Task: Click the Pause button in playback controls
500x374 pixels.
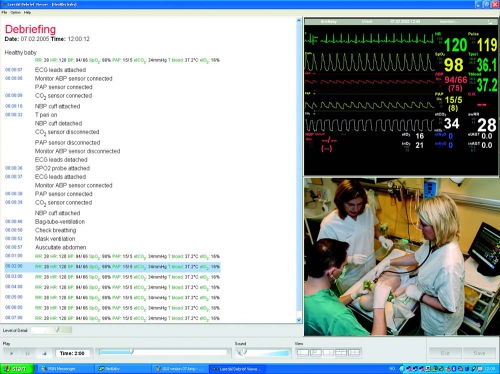Action: (28, 353)
